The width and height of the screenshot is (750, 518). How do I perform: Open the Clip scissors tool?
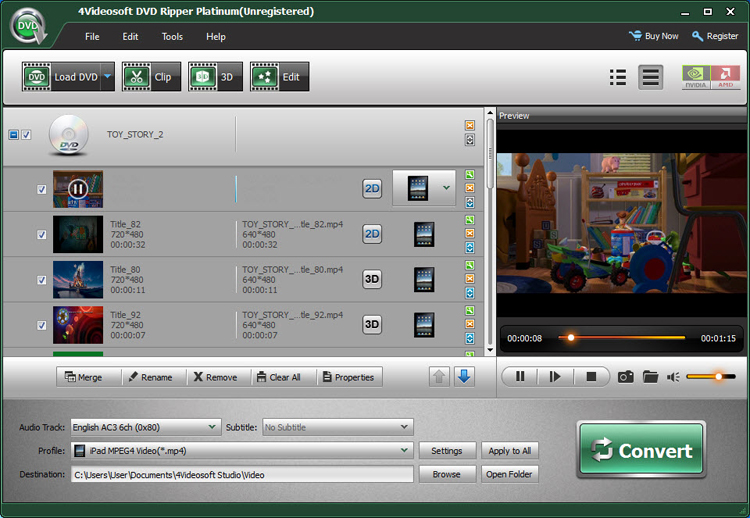(x=151, y=77)
